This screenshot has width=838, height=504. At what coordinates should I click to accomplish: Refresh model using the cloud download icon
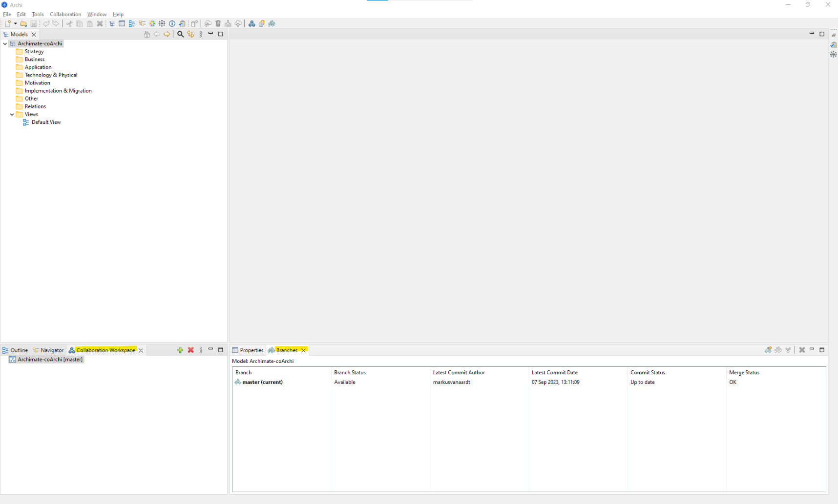[208, 23]
